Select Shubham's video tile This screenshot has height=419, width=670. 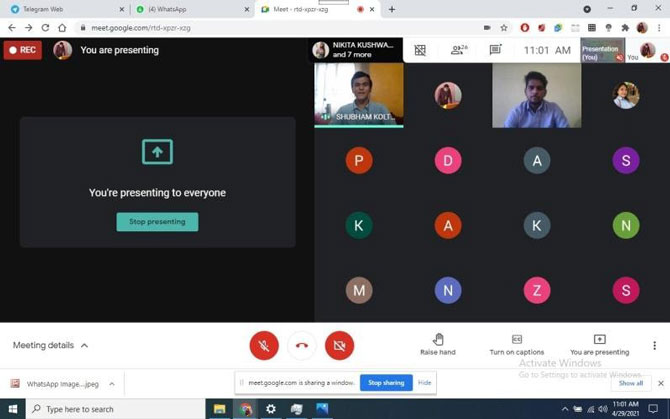[x=359, y=95]
